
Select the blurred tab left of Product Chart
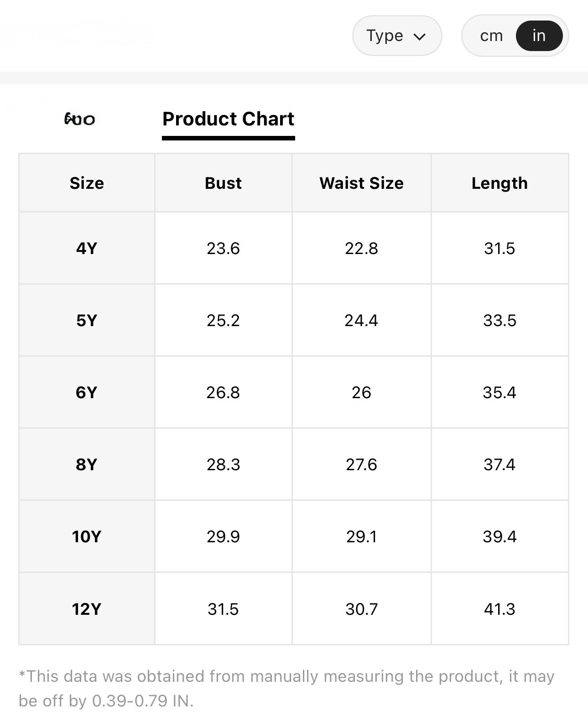pos(80,119)
